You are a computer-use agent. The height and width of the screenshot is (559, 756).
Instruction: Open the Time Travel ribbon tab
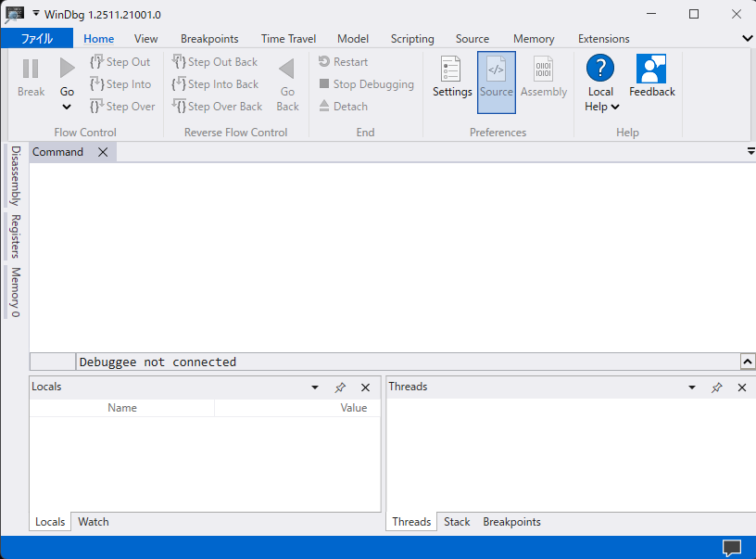[x=288, y=39]
